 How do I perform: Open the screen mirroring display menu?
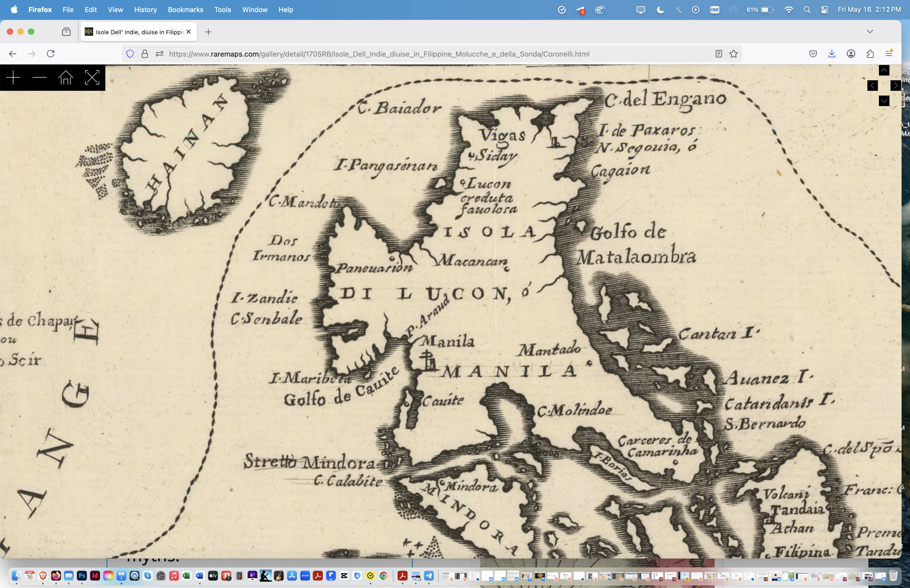click(640, 10)
